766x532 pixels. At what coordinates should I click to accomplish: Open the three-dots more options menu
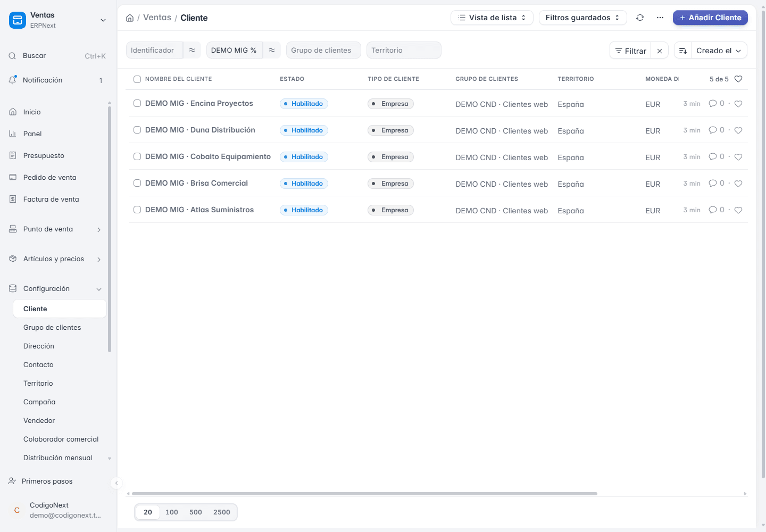[x=660, y=18]
